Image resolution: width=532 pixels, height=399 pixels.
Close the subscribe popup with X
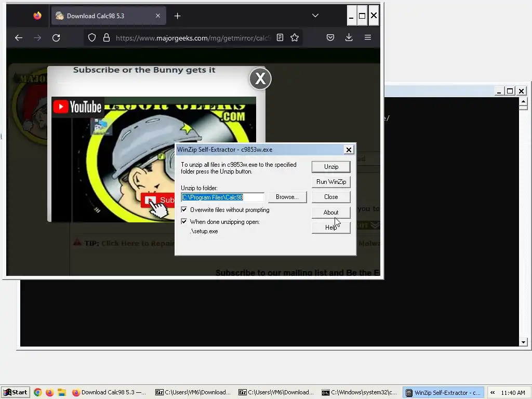click(x=260, y=79)
